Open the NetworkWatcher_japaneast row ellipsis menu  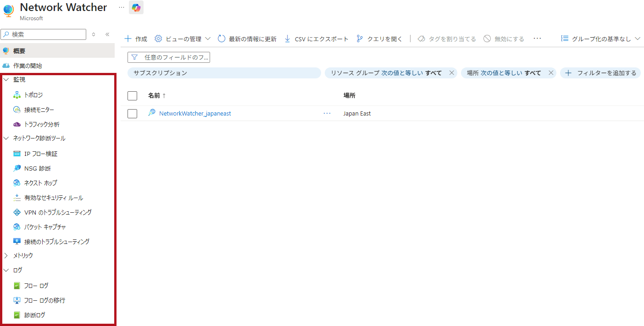(327, 113)
